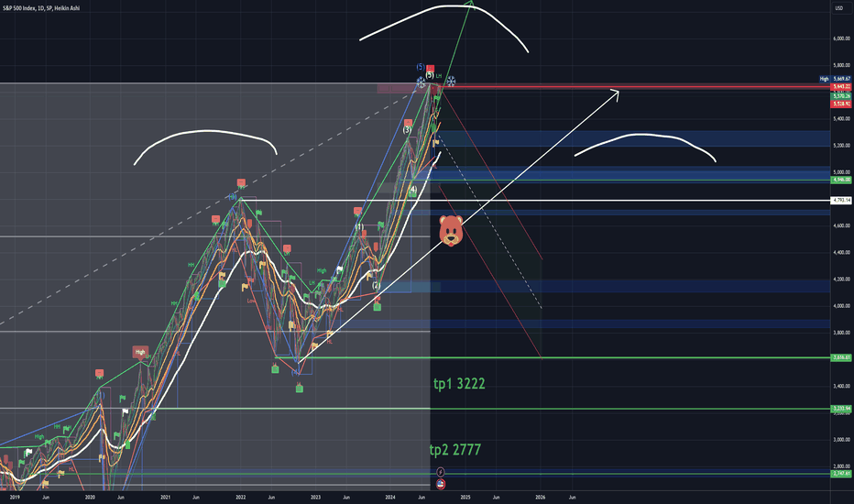The height and width of the screenshot is (504, 854).
Task: Click the 2025 label on time axis
Action: click(465, 497)
